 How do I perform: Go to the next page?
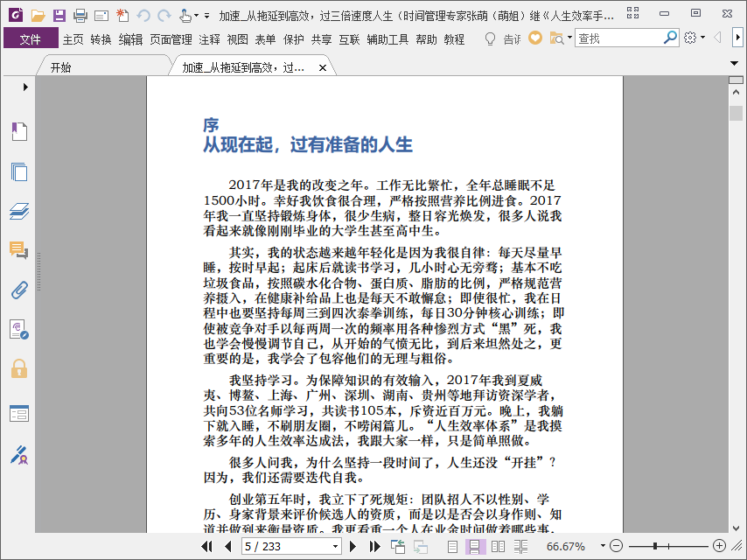coord(353,546)
